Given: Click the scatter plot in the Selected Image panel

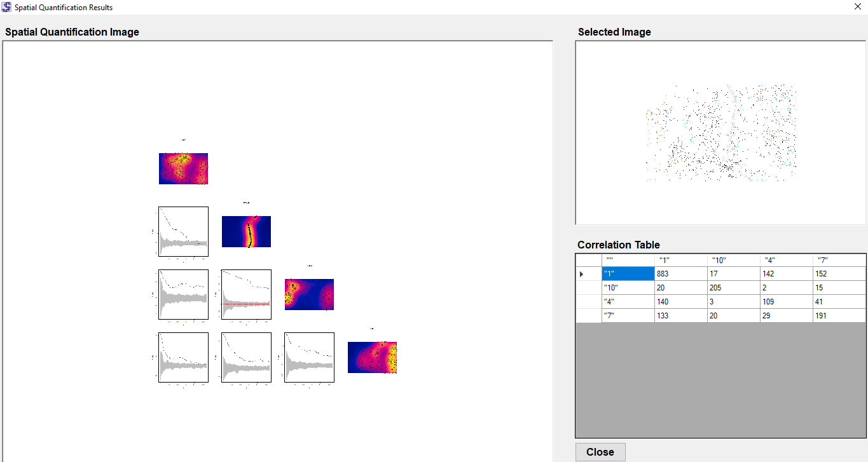Looking at the screenshot, I should pyautogui.click(x=720, y=133).
